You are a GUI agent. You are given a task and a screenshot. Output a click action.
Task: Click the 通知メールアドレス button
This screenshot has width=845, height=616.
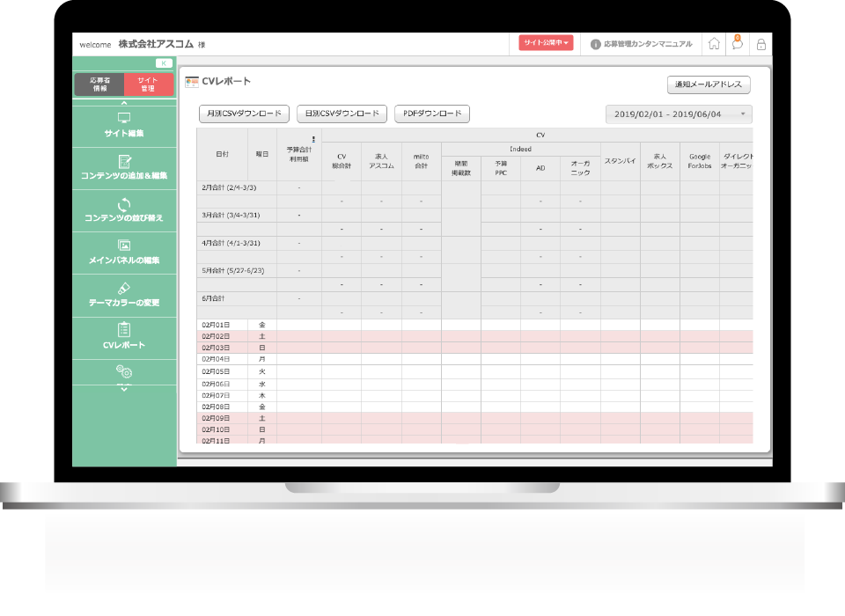709,85
